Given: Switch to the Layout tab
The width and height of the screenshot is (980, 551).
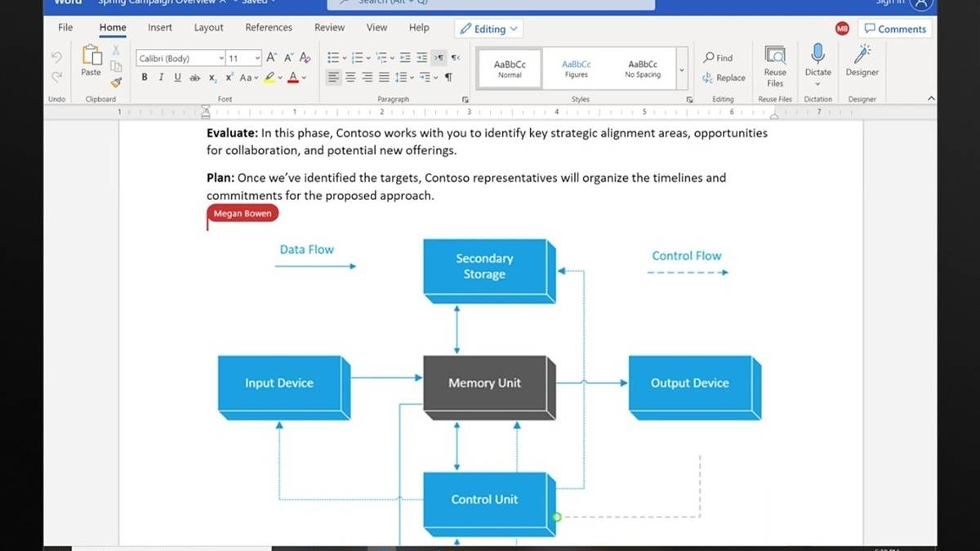Looking at the screenshot, I should [x=208, y=27].
